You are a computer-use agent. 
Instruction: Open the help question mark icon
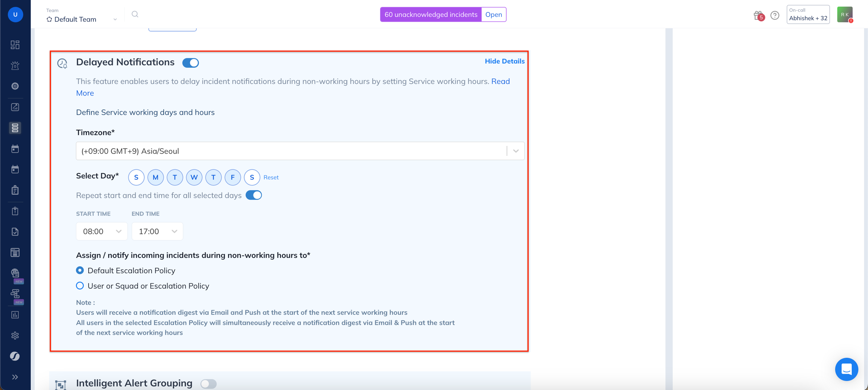(x=775, y=15)
